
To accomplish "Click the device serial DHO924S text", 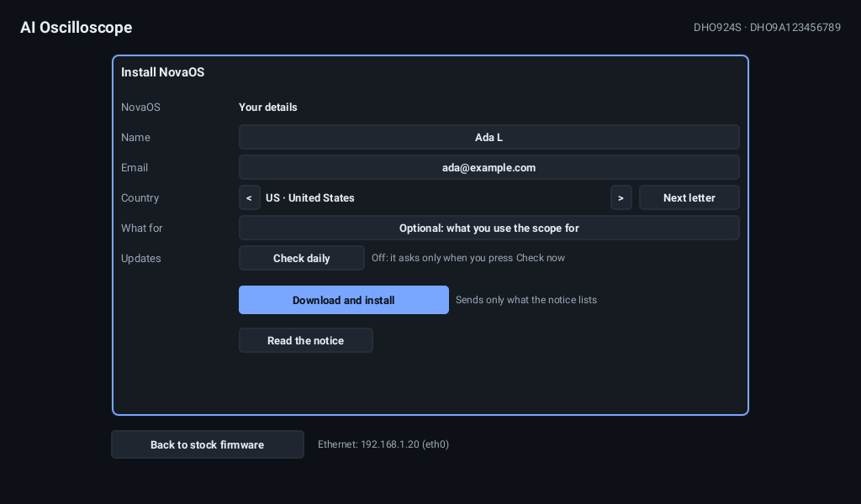I will 767,28.
